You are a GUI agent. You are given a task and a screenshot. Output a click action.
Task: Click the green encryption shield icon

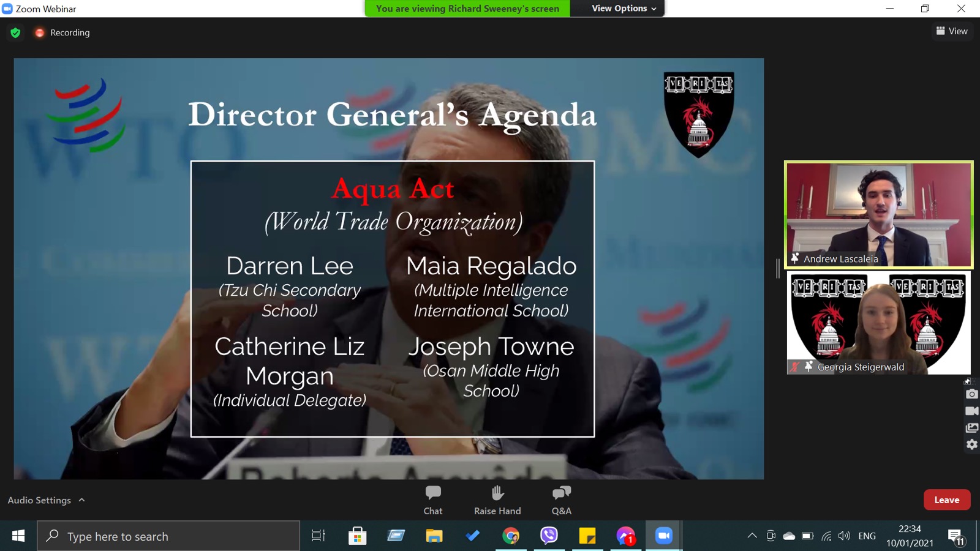(16, 32)
